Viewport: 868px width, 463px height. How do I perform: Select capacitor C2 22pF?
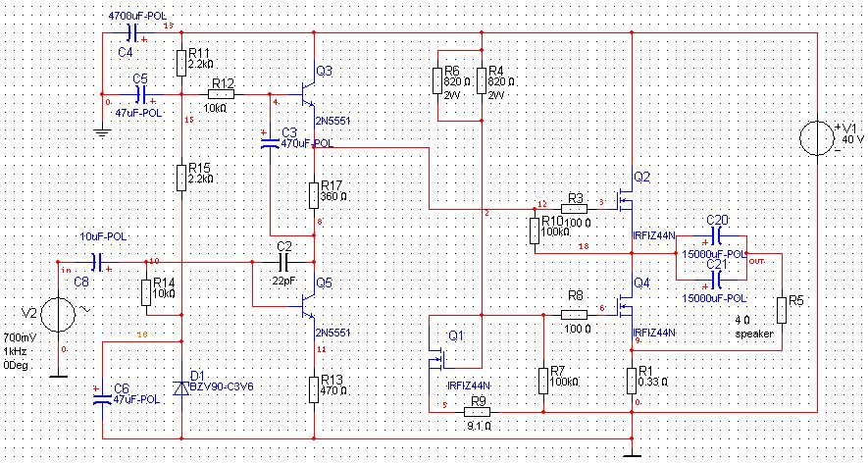[286, 262]
